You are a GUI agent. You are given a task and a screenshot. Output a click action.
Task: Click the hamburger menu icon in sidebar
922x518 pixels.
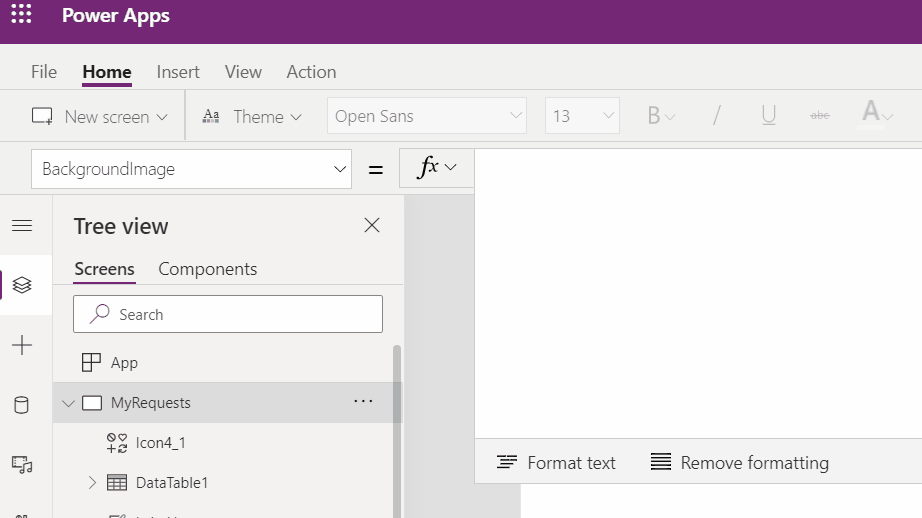(x=22, y=226)
